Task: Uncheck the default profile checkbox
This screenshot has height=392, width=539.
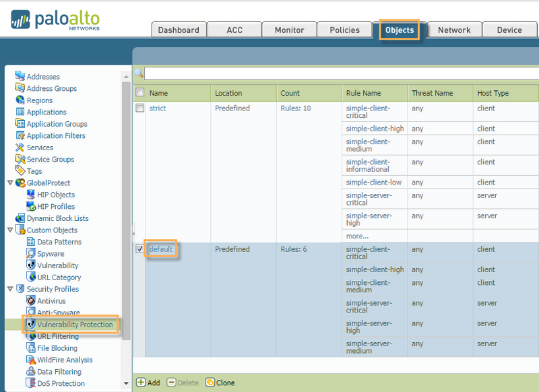Action: click(140, 249)
